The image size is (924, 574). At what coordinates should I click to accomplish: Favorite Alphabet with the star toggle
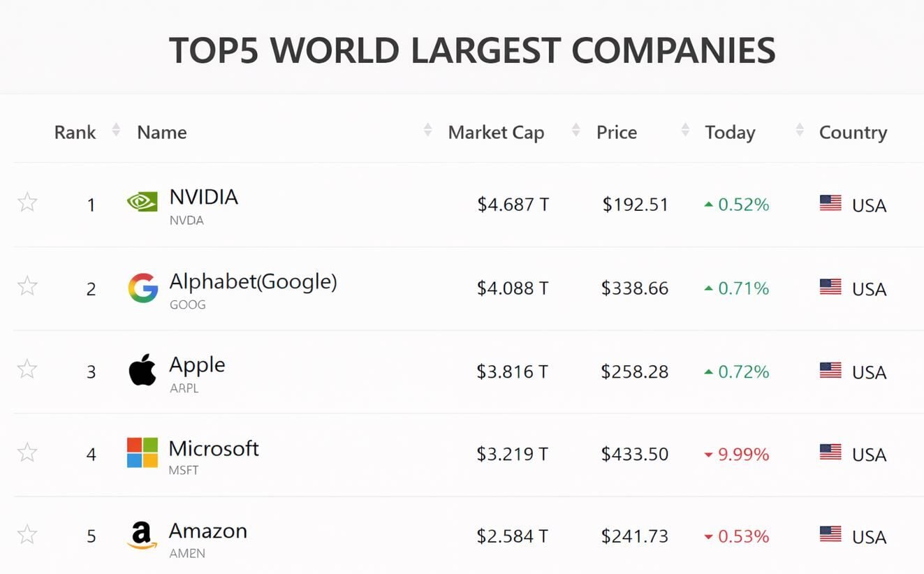click(27, 286)
